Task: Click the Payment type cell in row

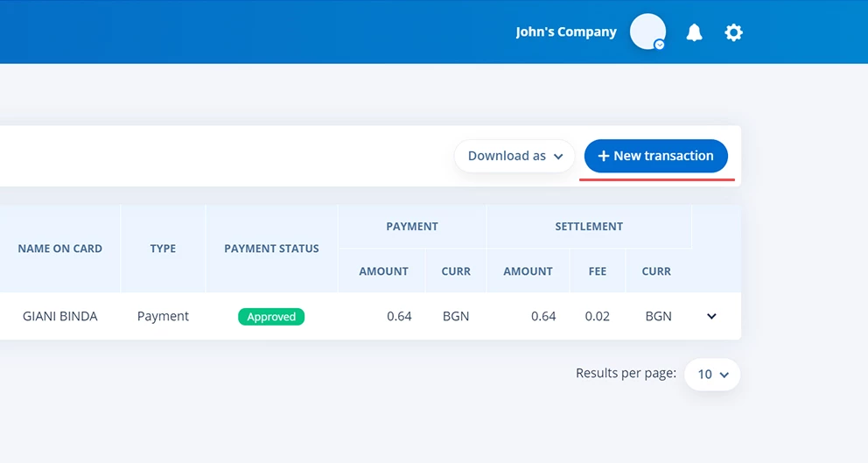Action: point(163,316)
